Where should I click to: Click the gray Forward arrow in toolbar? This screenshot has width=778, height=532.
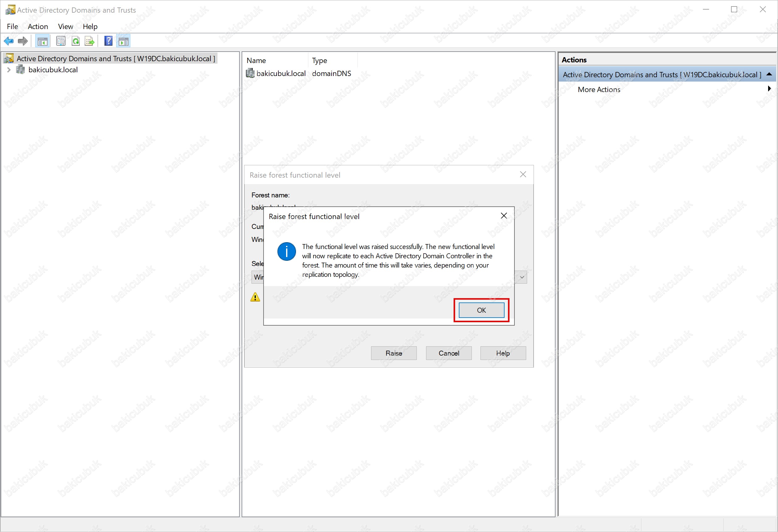click(23, 41)
